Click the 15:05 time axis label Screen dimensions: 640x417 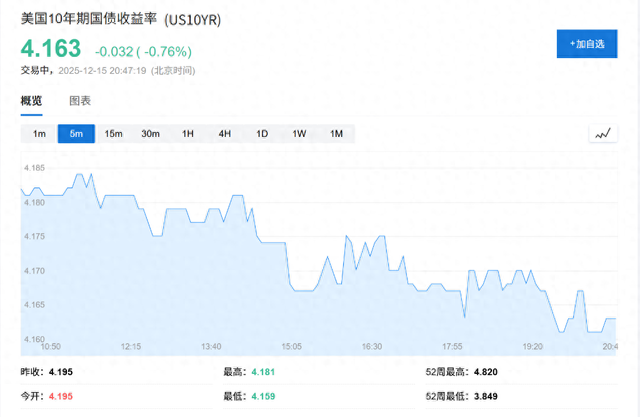click(x=292, y=346)
